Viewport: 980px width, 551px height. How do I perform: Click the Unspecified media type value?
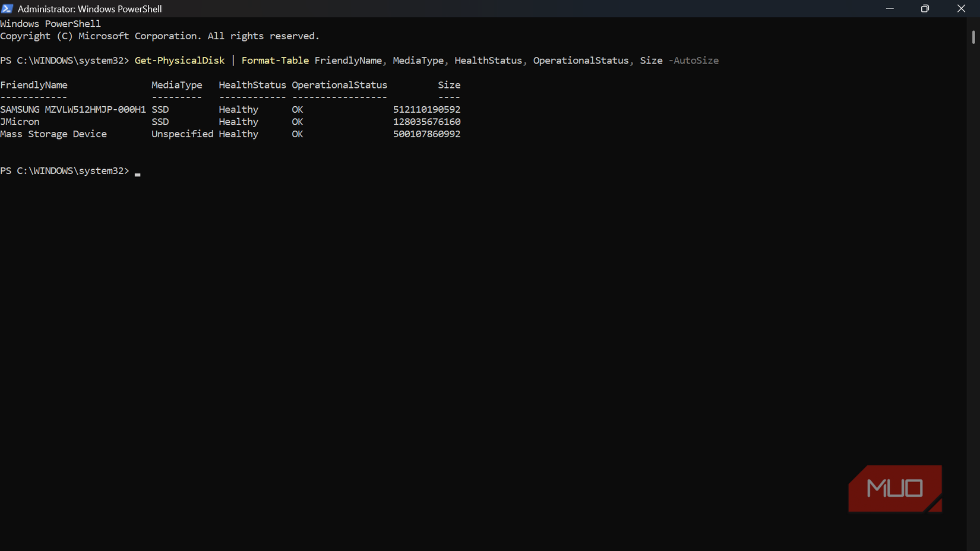pyautogui.click(x=182, y=134)
